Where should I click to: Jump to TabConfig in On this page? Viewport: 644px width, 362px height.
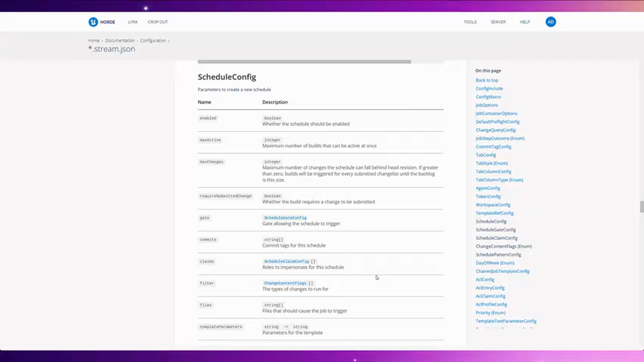pyautogui.click(x=485, y=155)
